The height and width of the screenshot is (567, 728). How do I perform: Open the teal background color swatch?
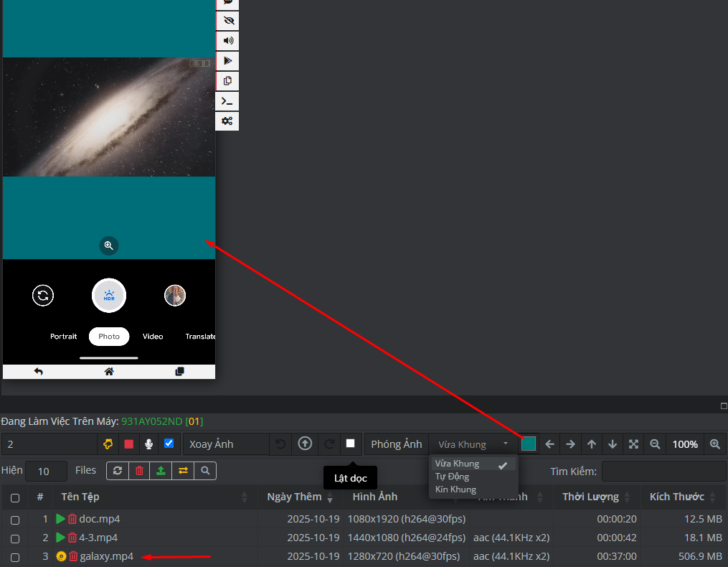[x=529, y=444]
